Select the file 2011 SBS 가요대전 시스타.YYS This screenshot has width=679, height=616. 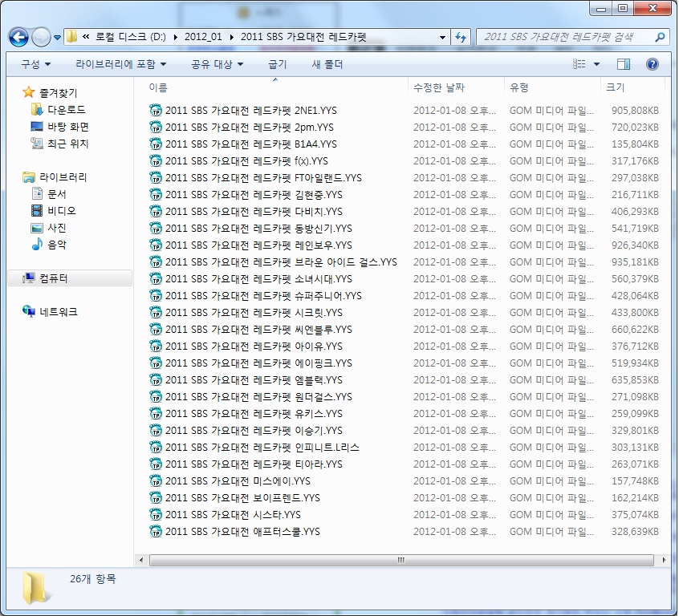click(x=233, y=515)
